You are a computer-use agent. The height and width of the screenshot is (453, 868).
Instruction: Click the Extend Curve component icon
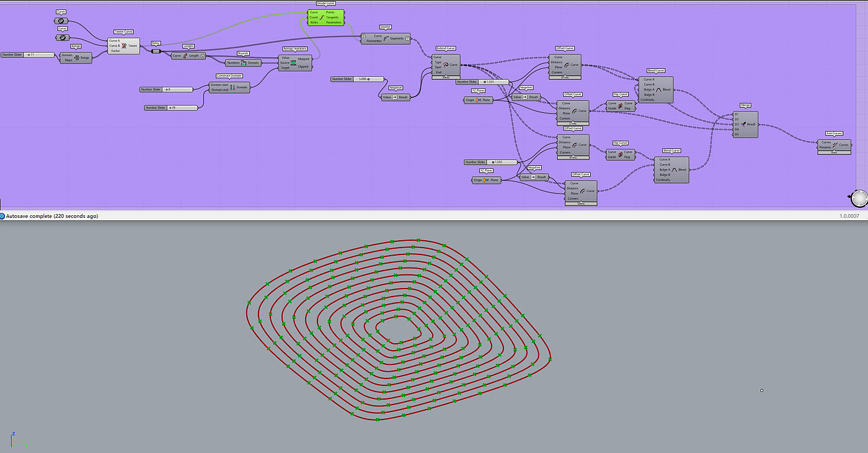(x=445, y=65)
